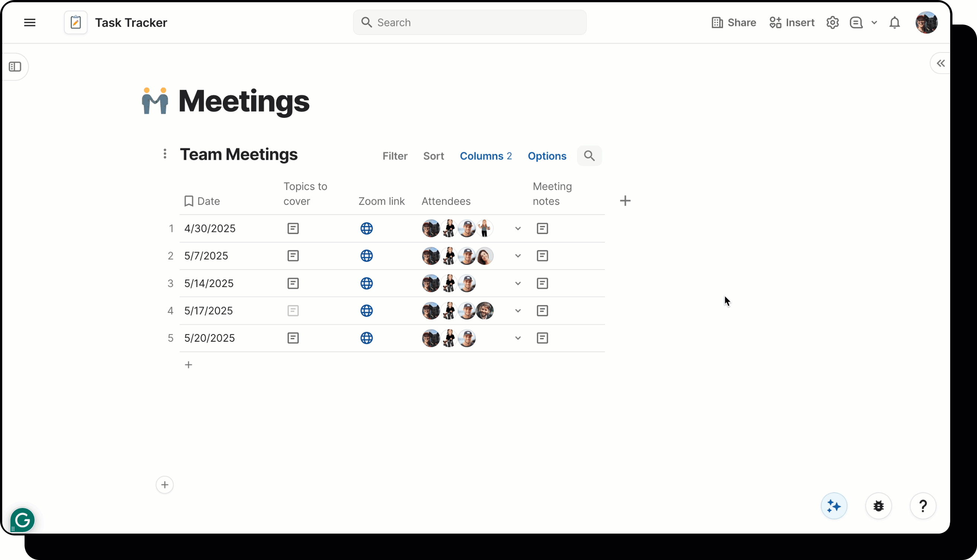The image size is (977, 560).
Task: Expand attendees for the 5/17/2025 meeting
Action: (518, 311)
